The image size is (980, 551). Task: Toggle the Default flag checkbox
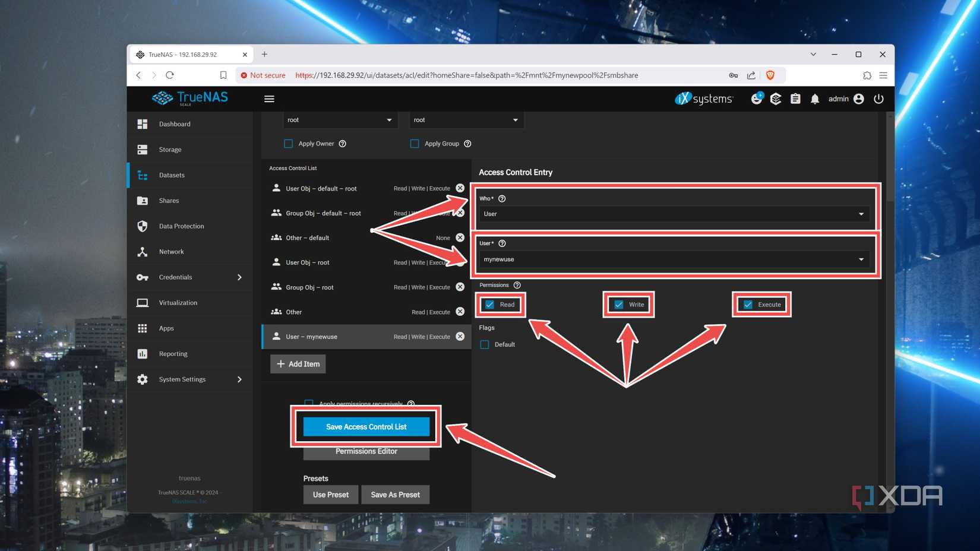pyautogui.click(x=485, y=344)
